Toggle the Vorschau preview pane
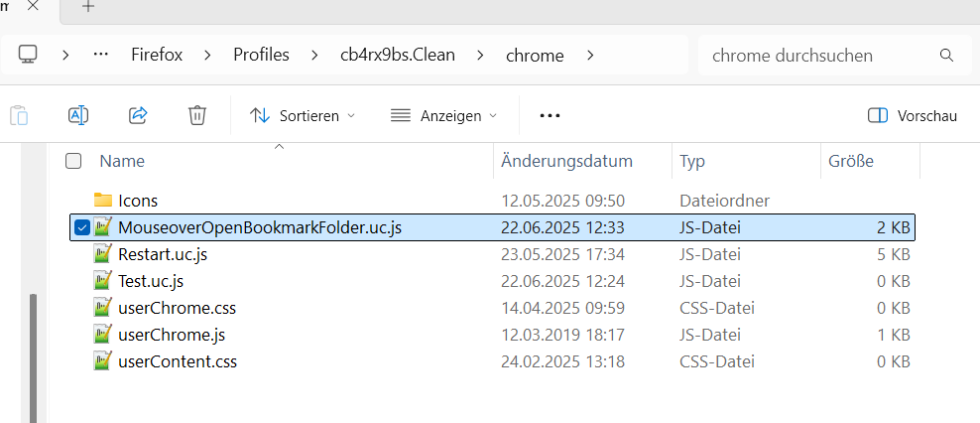Viewport: 980px width, 423px height. click(x=912, y=115)
